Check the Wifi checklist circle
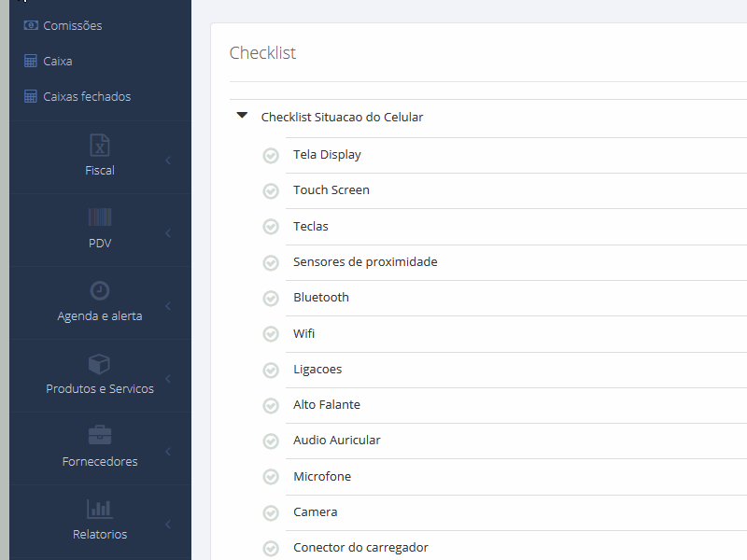The height and width of the screenshot is (560, 747). click(x=271, y=333)
